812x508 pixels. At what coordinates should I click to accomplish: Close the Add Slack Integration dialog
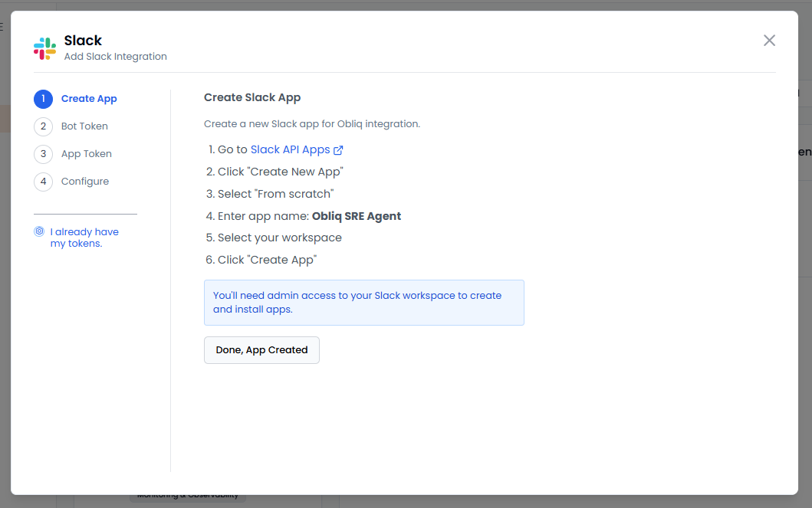point(769,41)
